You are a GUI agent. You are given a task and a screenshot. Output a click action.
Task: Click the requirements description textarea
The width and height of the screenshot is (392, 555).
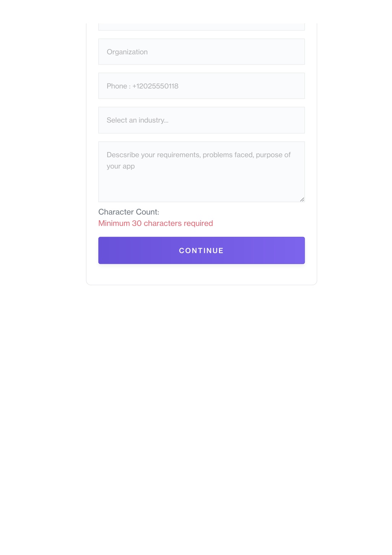201,172
